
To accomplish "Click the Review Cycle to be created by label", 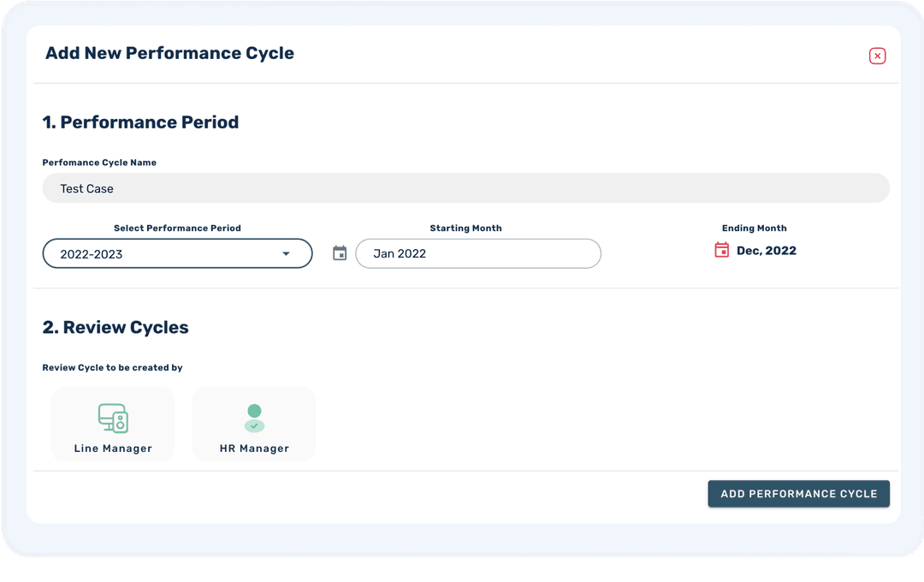I will 112,368.
